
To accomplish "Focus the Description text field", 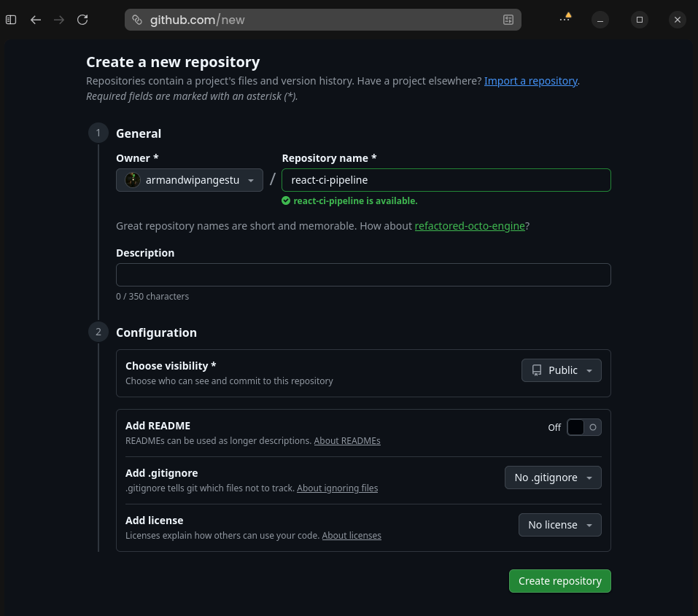I will point(363,275).
